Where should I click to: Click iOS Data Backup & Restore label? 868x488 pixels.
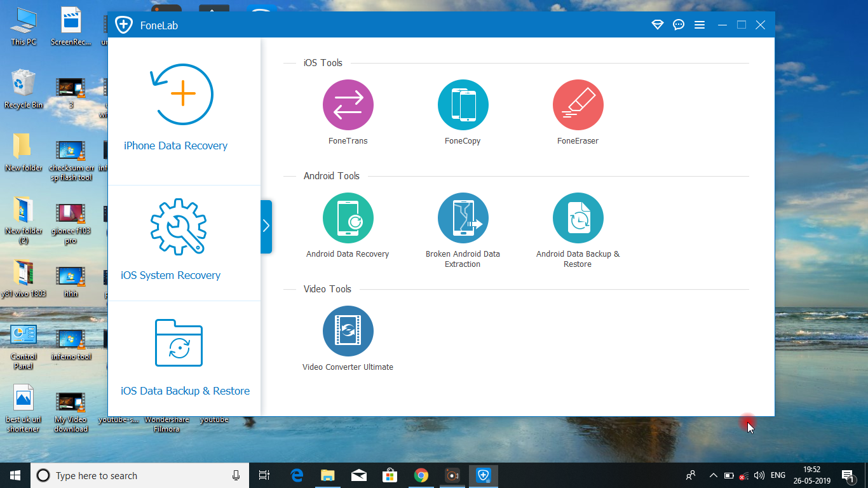[x=185, y=391]
